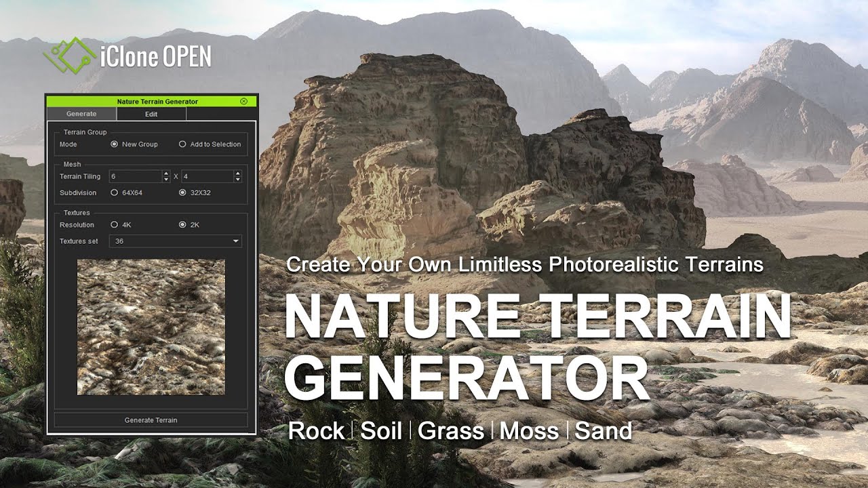Open the Edit tab
The image size is (868, 488).
tap(151, 114)
